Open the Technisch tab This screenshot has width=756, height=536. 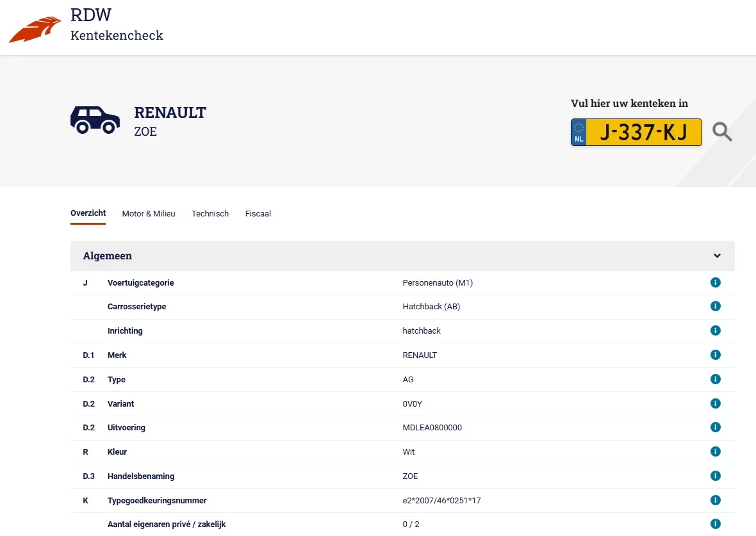[210, 213]
